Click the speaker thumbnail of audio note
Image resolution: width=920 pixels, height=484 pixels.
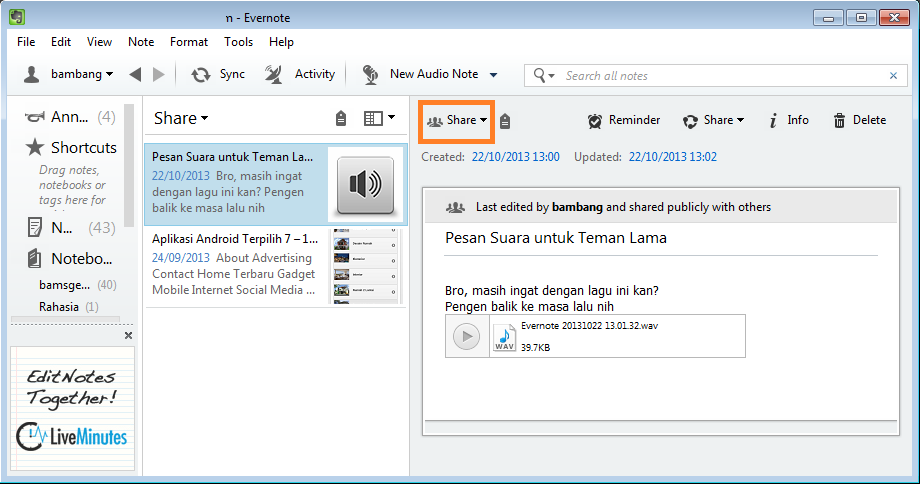pos(365,185)
